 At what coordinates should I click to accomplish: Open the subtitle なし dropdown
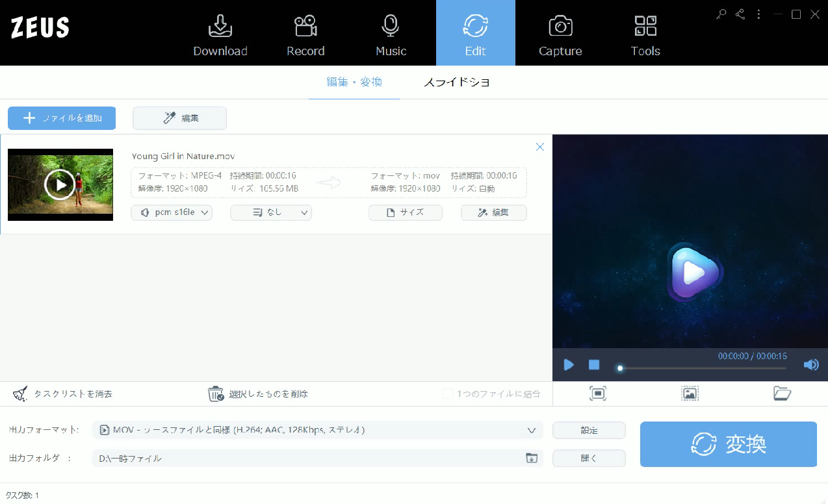click(x=271, y=212)
